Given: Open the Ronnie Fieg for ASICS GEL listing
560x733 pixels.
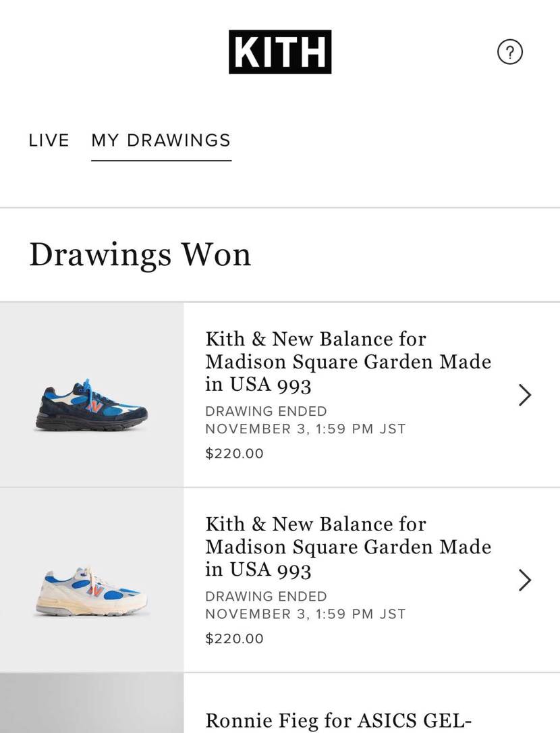Looking at the screenshot, I should [337, 720].
